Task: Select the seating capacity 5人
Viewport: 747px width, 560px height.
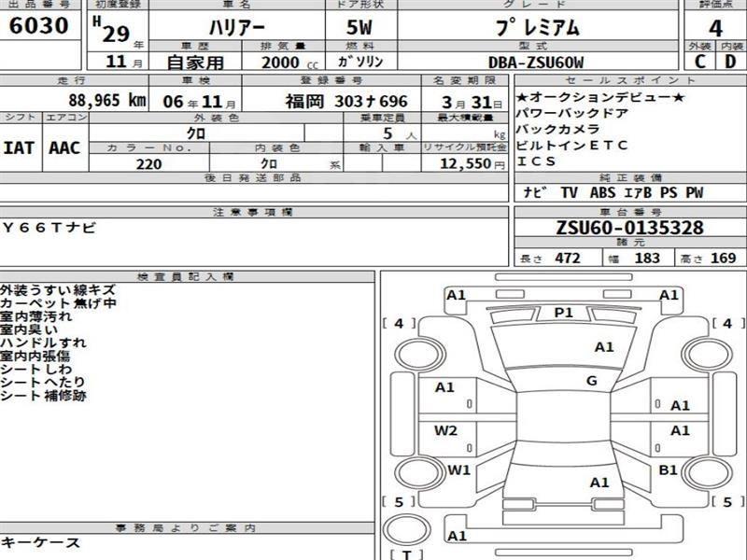Action: pyautogui.click(x=400, y=133)
